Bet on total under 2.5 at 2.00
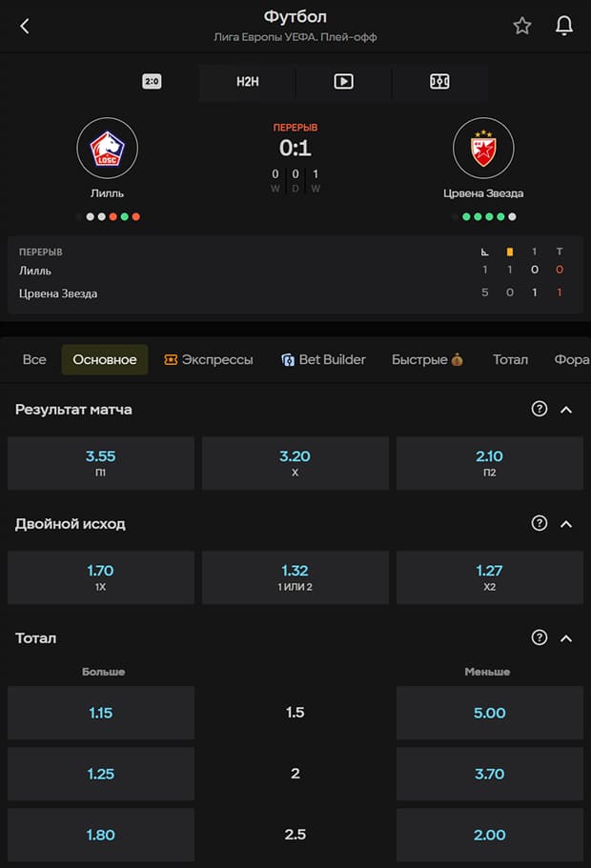The width and height of the screenshot is (591, 868). coord(490,835)
